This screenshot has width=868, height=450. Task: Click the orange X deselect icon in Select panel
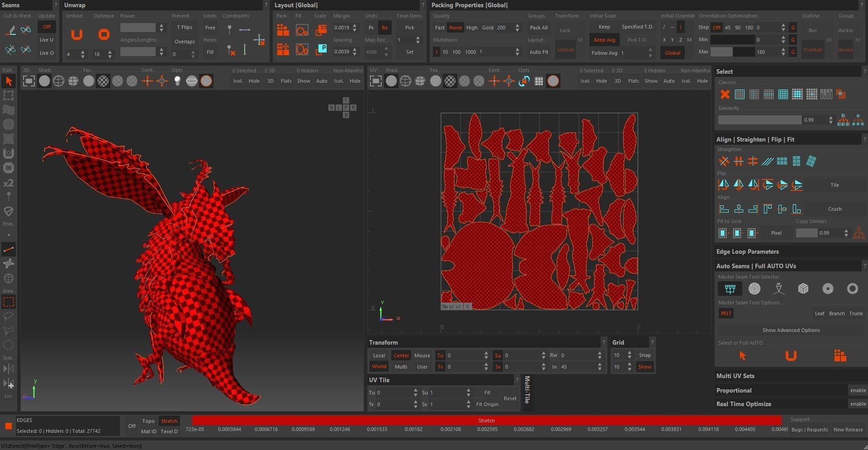point(725,95)
